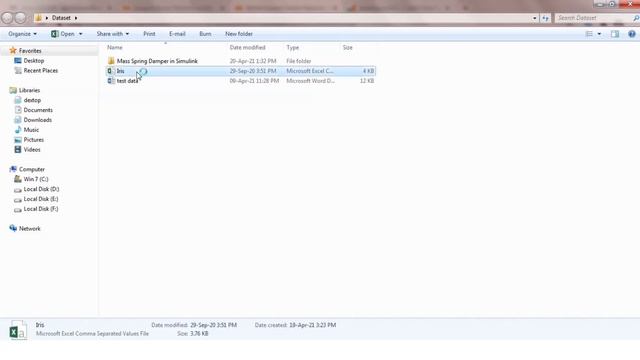Sort by Date modified column header
640x360 pixels.
tap(247, 48)
